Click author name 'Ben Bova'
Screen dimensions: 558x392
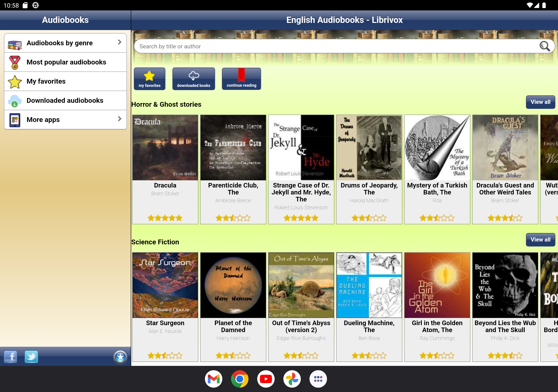[369, 338]
